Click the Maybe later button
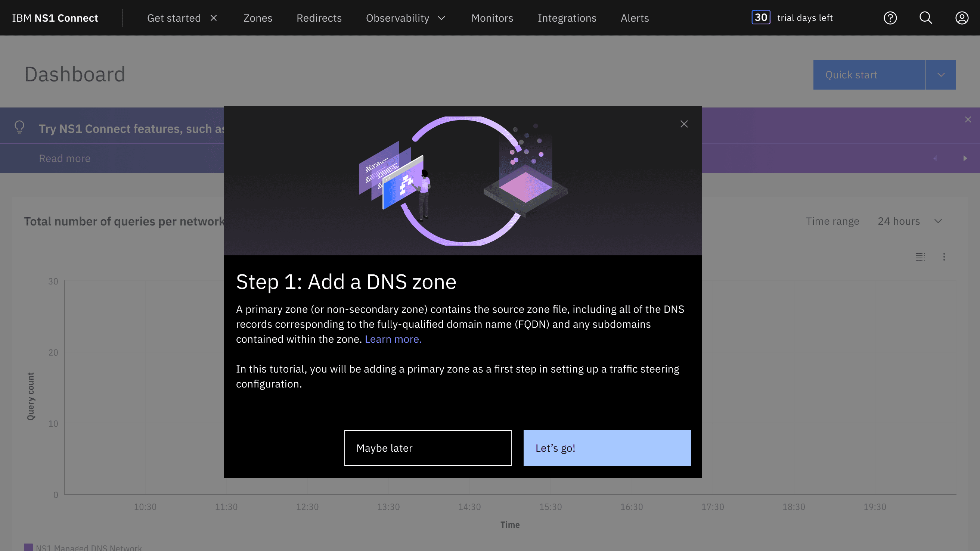This screenshot has height=551, width=980. [428, 448]
